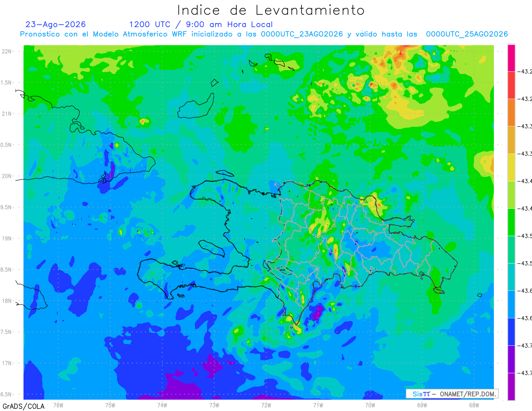Click the 70W longitude label

[x=370, y=405]
